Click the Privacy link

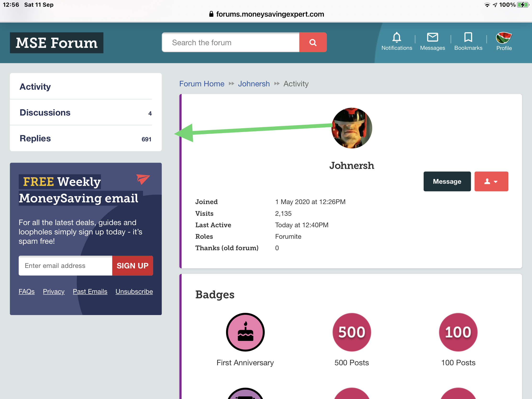click(x=54, y=291)
